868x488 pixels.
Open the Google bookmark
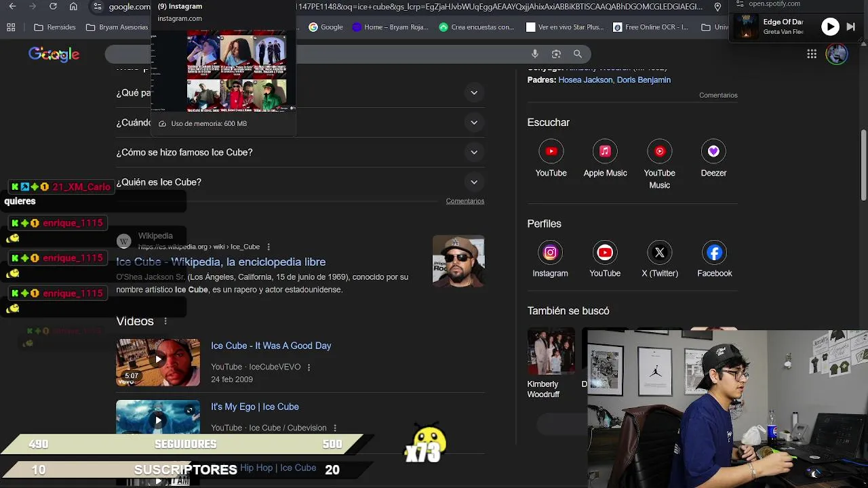coord(325,27)
